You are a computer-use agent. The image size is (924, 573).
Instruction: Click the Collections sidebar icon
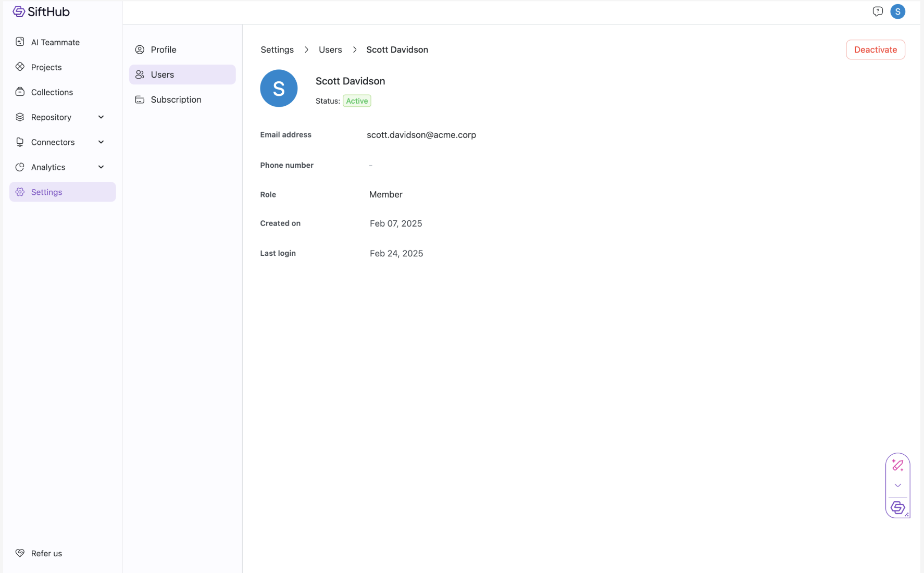pos(20,92)
